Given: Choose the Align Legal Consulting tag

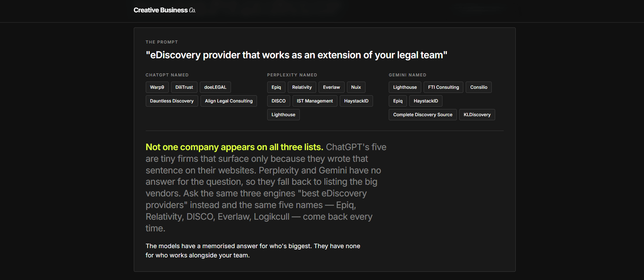Looking at the screenshot, I should pyautogui.click(x=229, y=101).
